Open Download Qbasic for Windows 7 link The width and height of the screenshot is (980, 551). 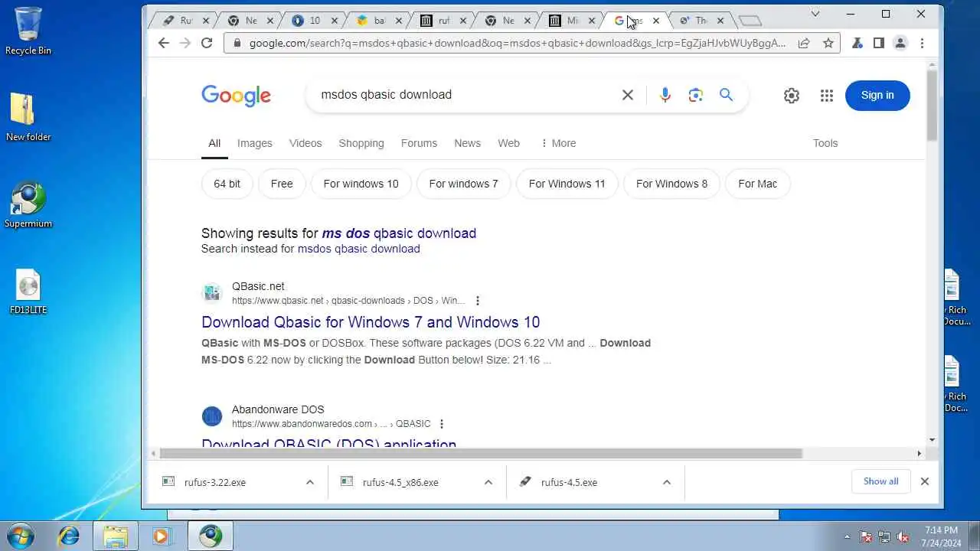[x=371, y=322]
